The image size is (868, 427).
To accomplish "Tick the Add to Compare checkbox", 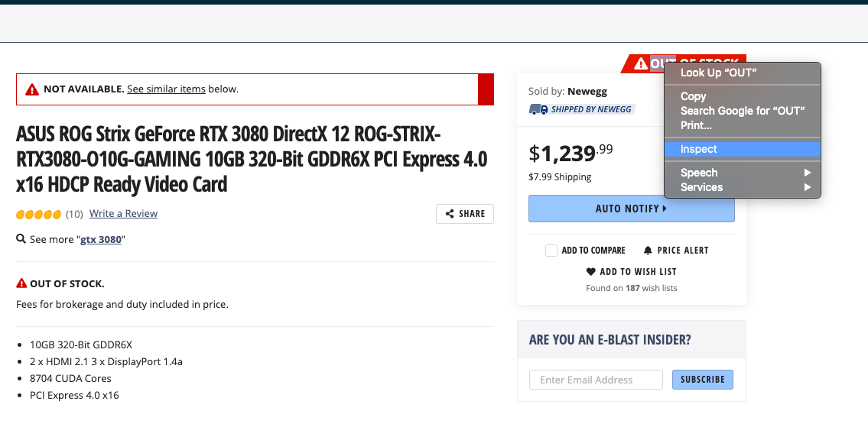I will coord(551,251).
